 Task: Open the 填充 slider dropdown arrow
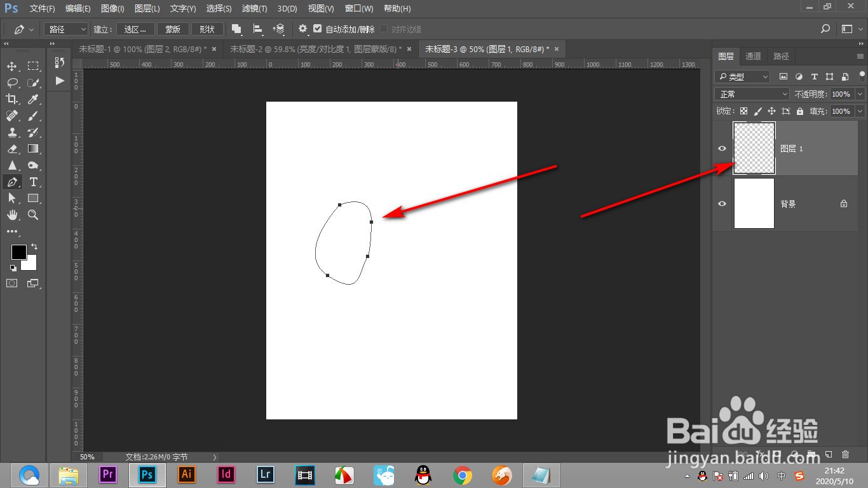[860, 111]
